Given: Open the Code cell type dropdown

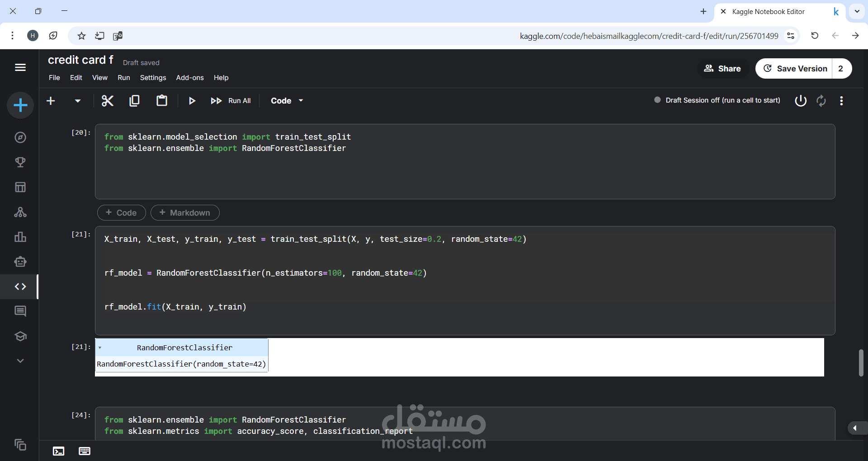Looking at the screenshot, I should point(287,101).
